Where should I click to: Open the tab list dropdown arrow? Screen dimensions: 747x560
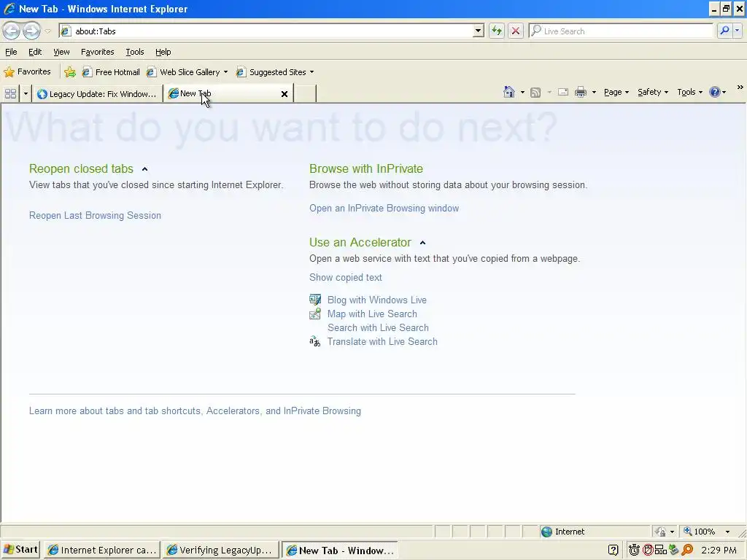click(x=26, y=93)
